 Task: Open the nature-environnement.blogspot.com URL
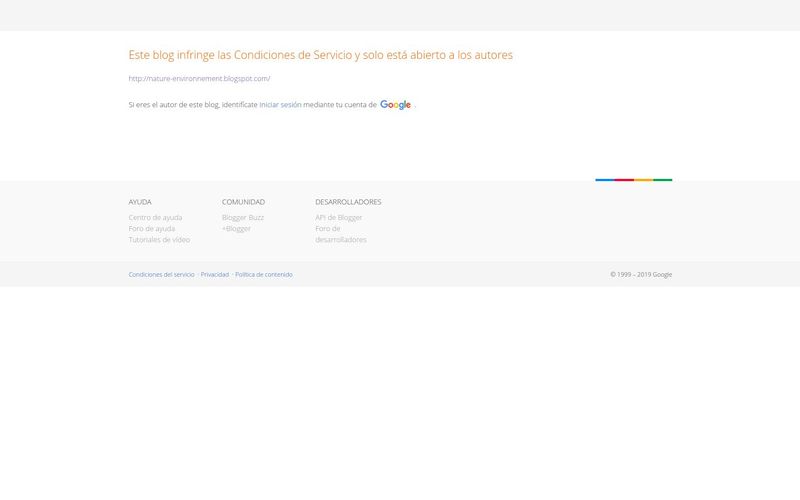199,79
